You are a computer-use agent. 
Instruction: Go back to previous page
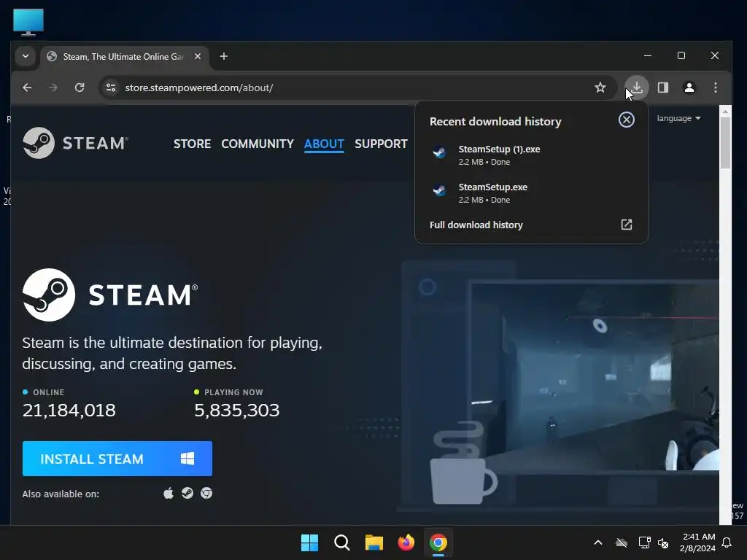coord(27,87)
